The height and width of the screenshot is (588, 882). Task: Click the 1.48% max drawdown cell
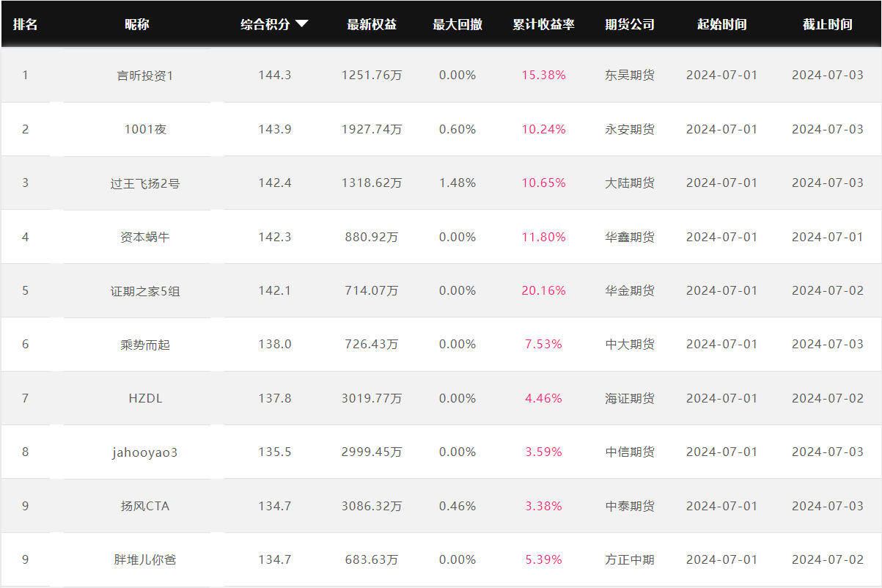[x=457, y=183]
